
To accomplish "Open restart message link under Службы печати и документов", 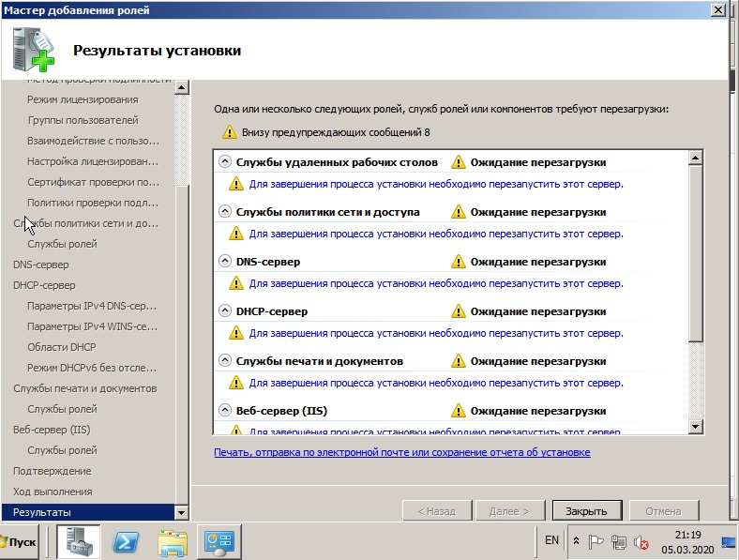I will pos(436,383).
